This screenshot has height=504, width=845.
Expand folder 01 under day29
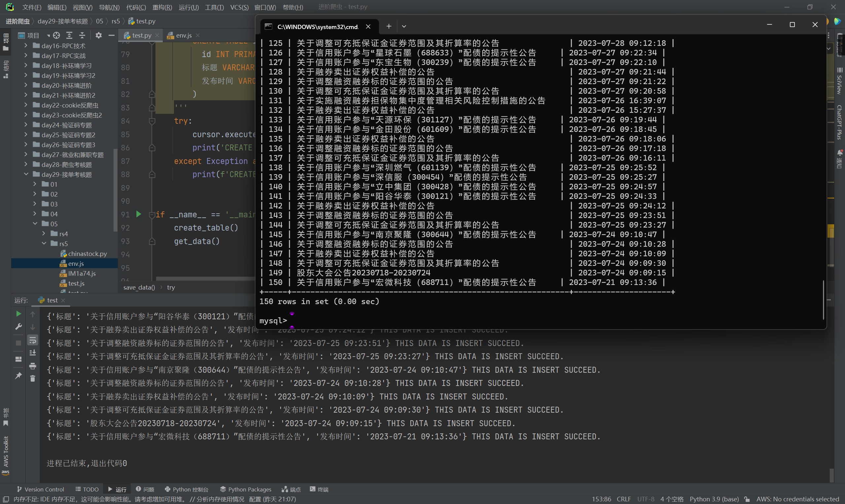click(x=35, y=184)
